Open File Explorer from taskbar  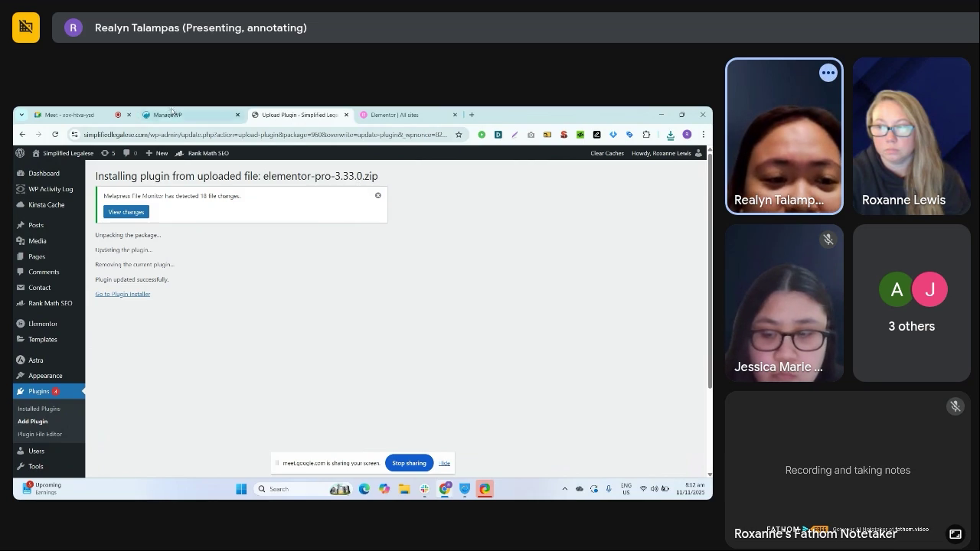point(403,489)
